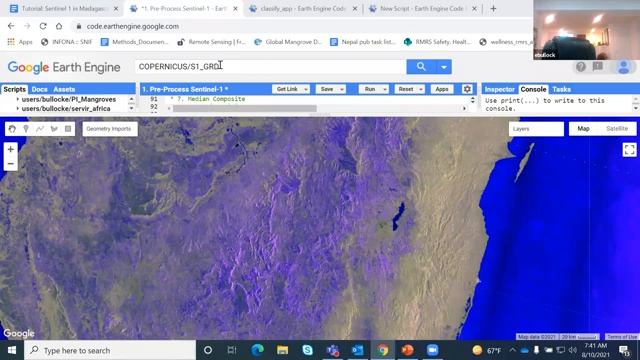Open the Layers panel on map
Viewport: 640px width, 360px height.
[536, 129]
